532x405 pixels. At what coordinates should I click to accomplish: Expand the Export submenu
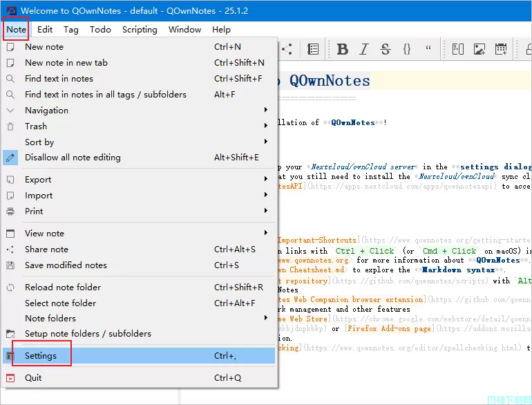pos(38,180)
